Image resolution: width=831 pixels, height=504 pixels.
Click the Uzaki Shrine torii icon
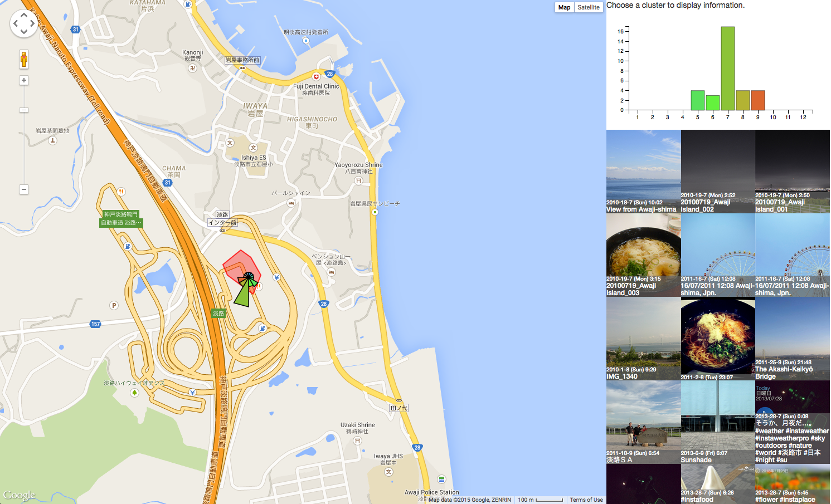click(358, 441)
